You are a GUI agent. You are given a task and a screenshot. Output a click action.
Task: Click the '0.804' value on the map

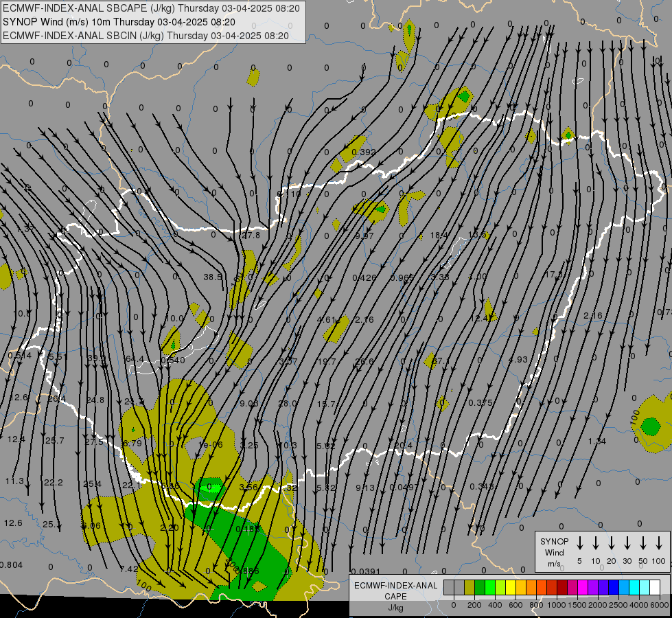point(11,565)
